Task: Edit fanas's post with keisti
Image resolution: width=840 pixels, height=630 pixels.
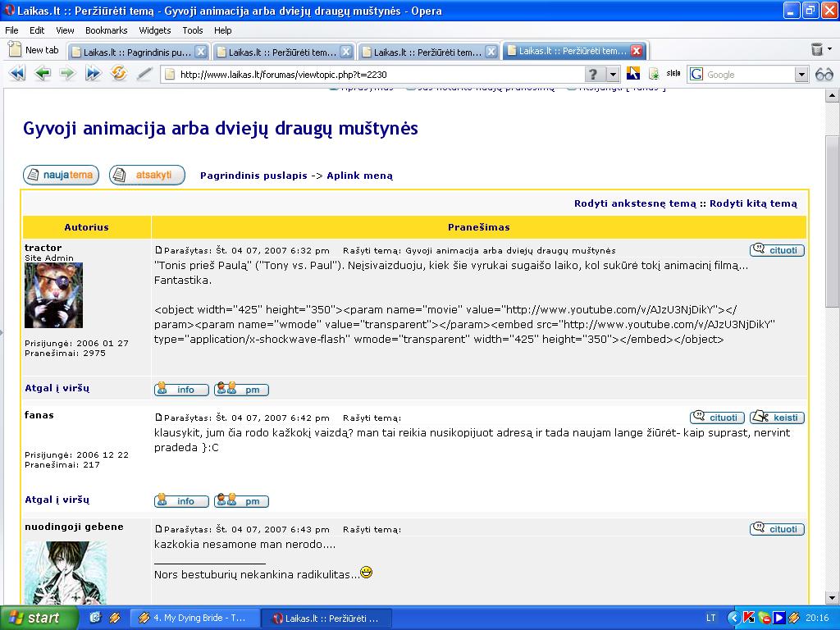Action: coord(777,418)
